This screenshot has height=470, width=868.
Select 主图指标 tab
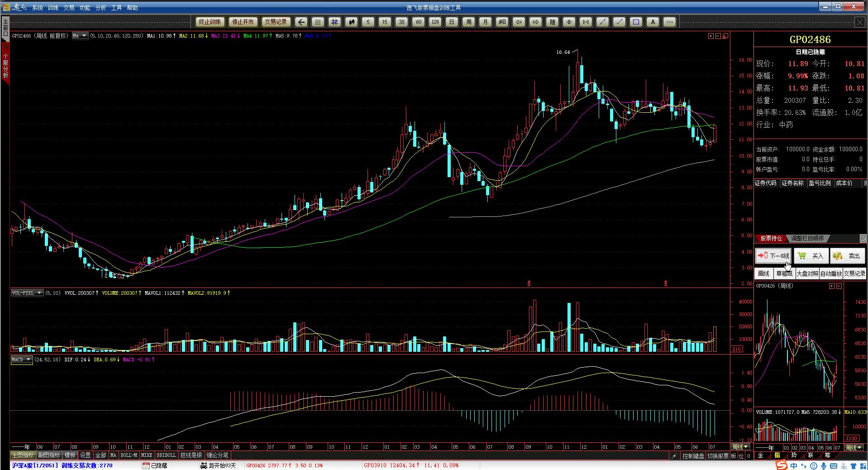(23, 455)
